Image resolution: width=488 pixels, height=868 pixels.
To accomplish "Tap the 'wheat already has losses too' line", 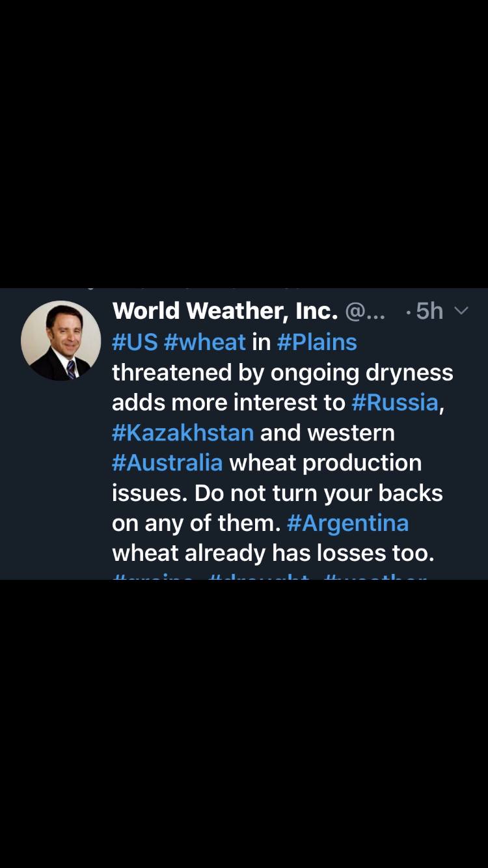I will click(273, 553).
